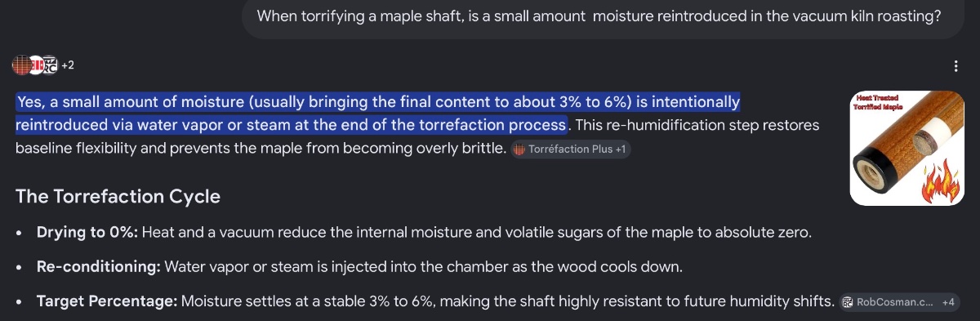Click the favicon inside Torréfaction Plus chip
This screenshot has width=980, height=321.
[520, 149]
